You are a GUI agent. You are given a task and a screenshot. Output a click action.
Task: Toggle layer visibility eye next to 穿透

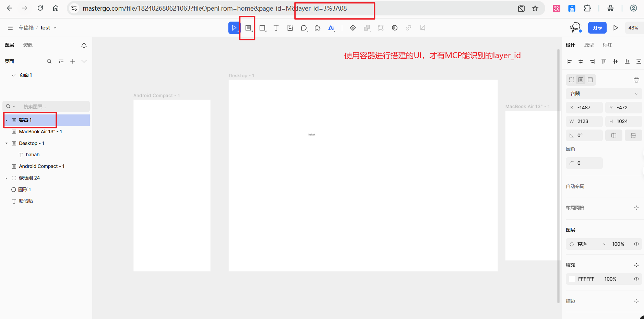pos(636,244)
